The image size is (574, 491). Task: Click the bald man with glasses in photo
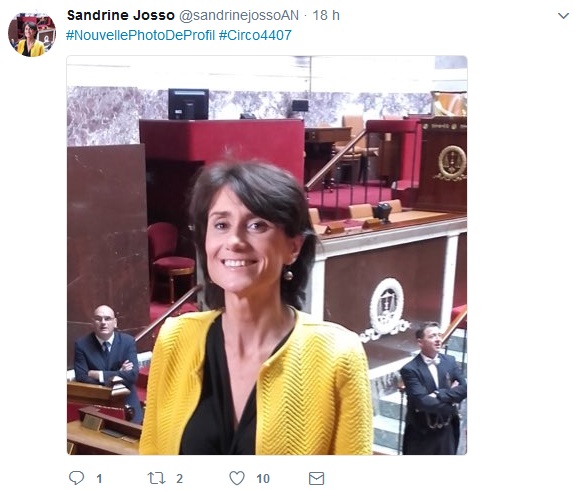tap(107, 359)
